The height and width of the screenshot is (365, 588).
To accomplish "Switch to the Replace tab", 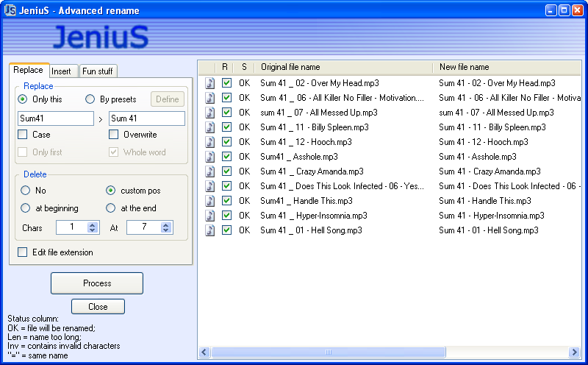I will click(29, 70).
